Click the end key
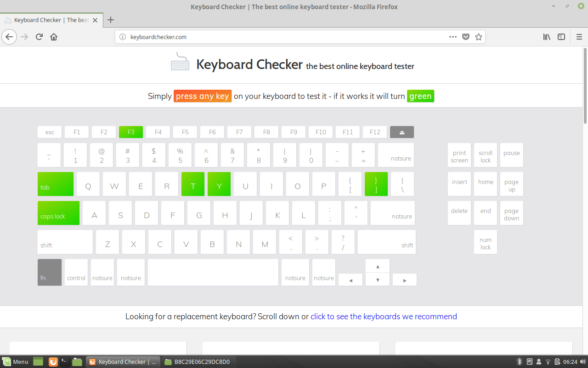This screenshot has width=588, height=368. [x=486, y=213]
